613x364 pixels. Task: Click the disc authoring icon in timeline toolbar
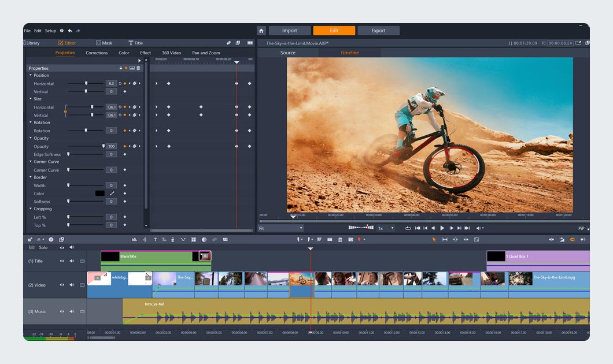click(51, 239)
